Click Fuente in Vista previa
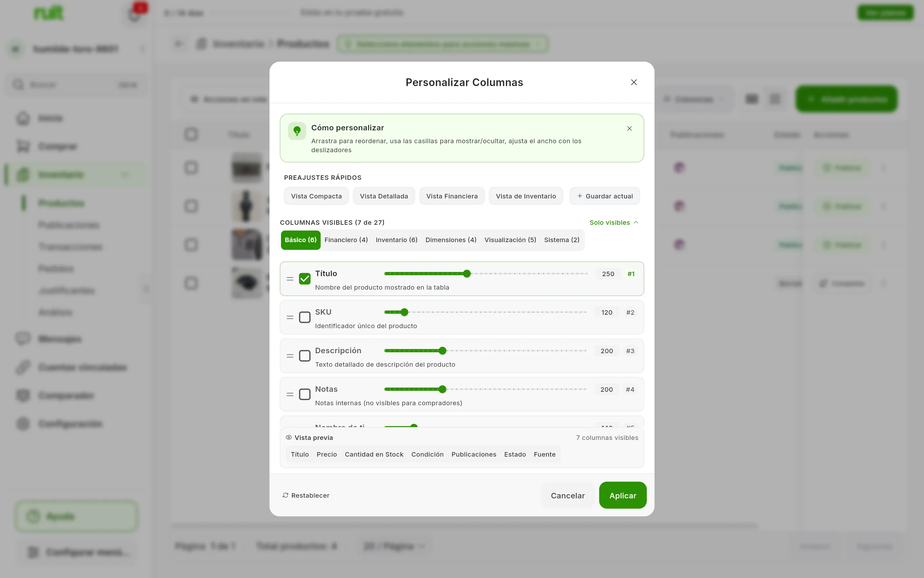The width and height of the screenshot is (924, 578). pyautogui.click(x=544, y=454)
